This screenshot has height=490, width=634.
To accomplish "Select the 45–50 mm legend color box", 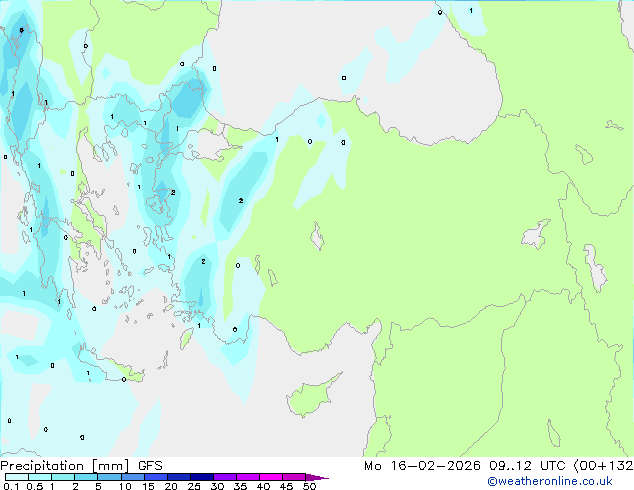I will pos(294,477).
